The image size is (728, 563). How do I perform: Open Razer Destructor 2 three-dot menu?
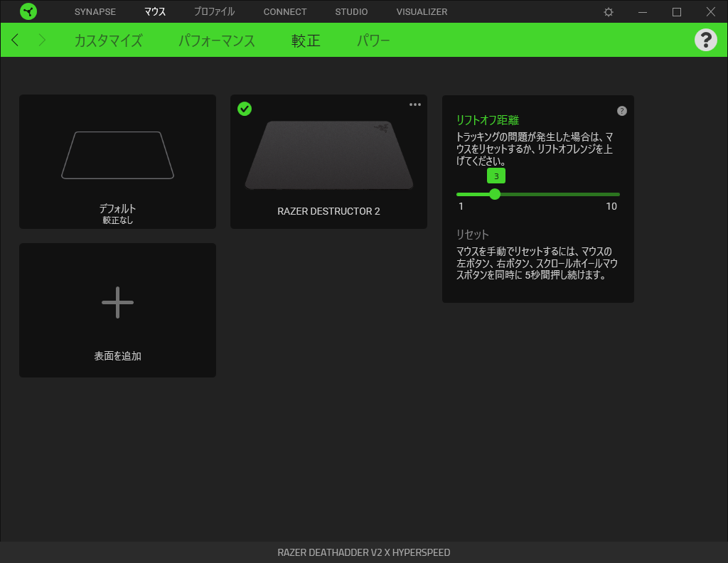415,104
